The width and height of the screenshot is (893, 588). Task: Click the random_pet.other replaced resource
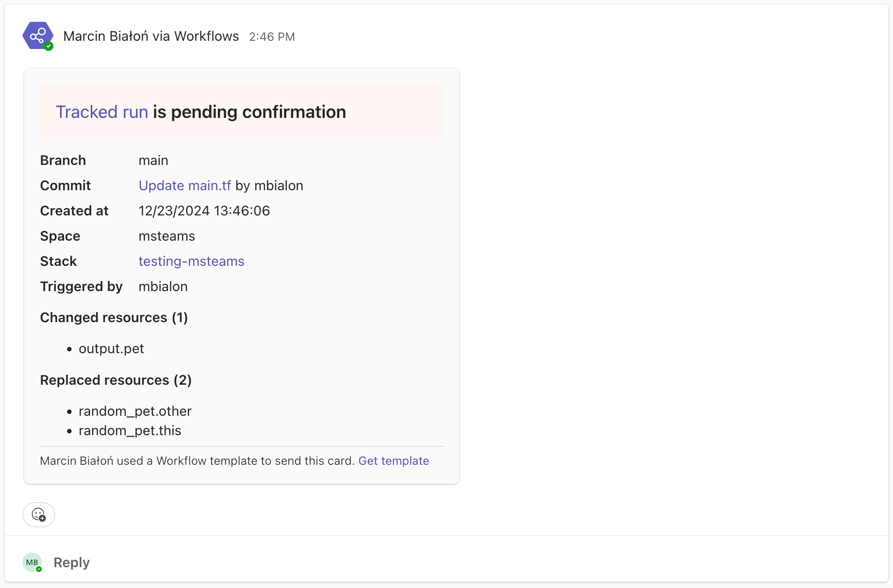coord(135,411)
